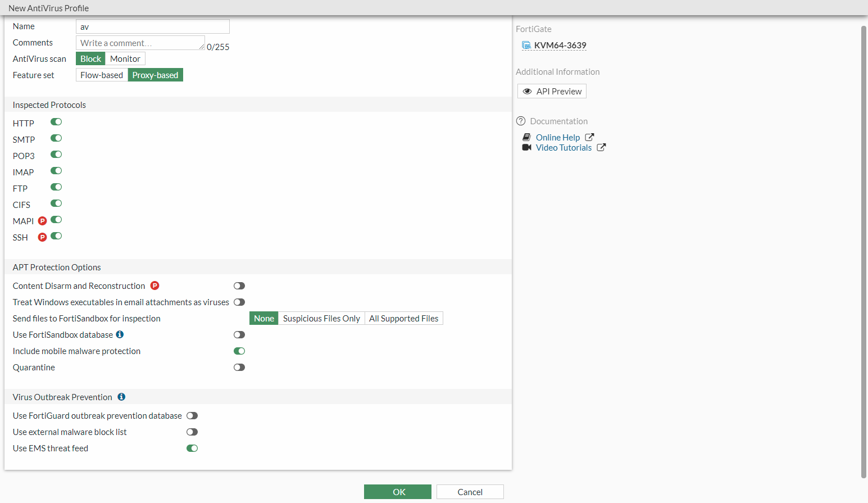Image resolution: width=868 pixels, height=503 pixels.
Task: Click the FortiGate device icon beside KVM64-3639
Action: (x=526, y=46)
